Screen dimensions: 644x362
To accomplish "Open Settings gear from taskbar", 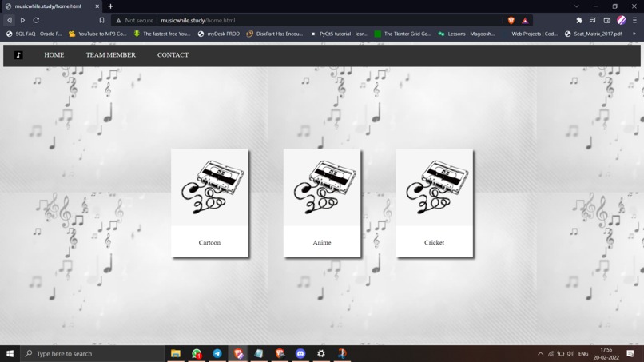I will point(321,353).
